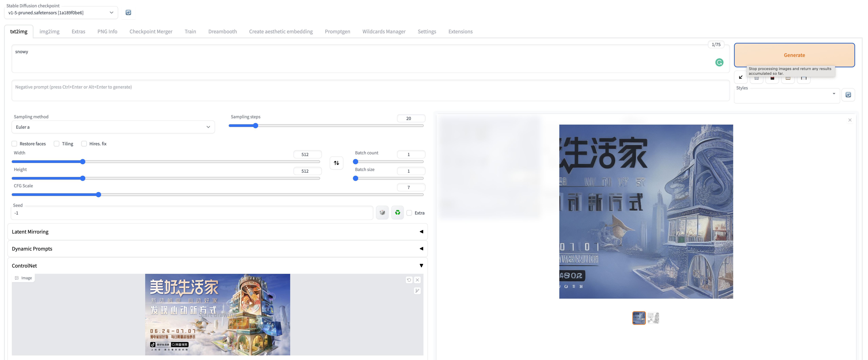
Task: Open the Sampling method dropdown
Action: (x=113, y=127)
